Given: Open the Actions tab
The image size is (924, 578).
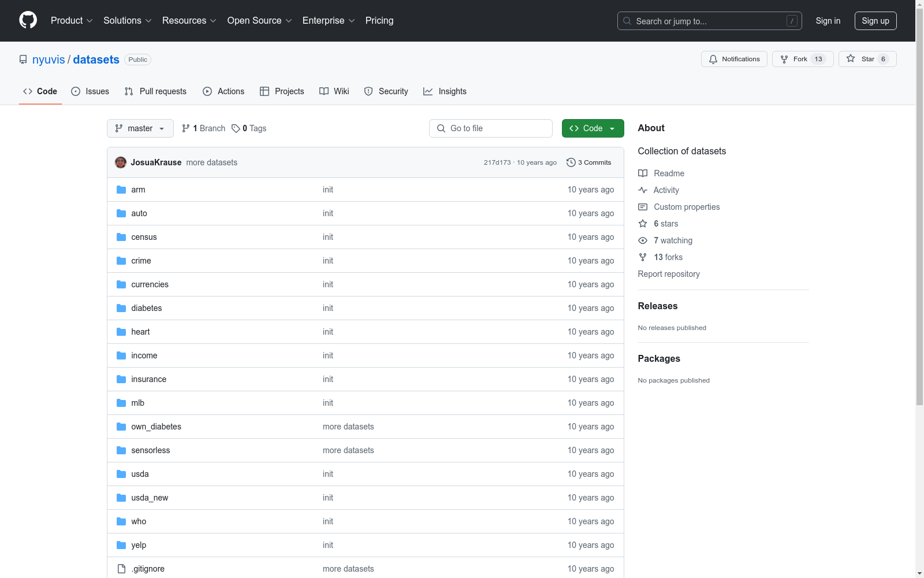Looking at the screenshot, I should pyautogui.click(x=223, y=91).
